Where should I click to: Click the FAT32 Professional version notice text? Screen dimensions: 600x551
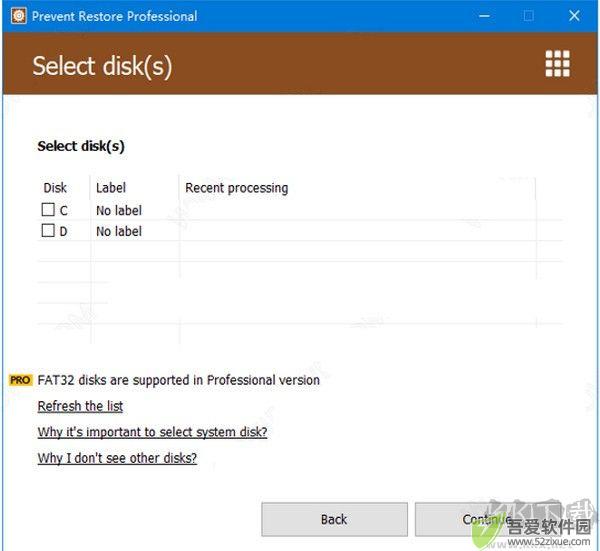point(179,380)
